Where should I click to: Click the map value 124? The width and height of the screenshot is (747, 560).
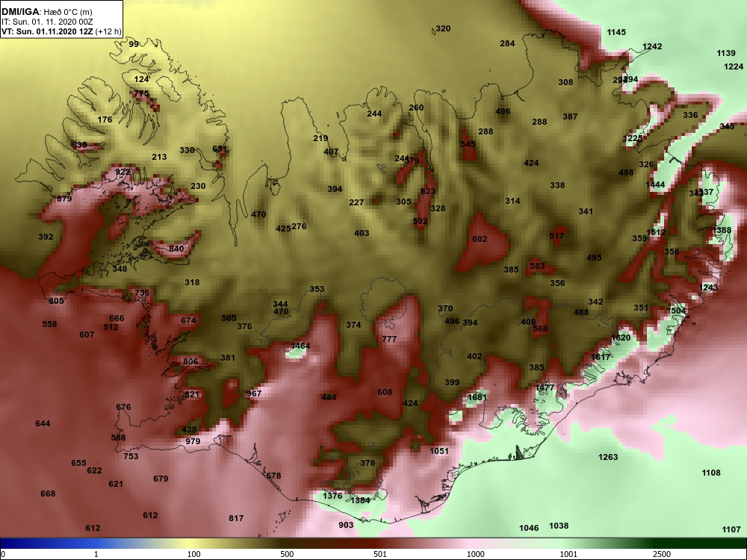(141, 80)
